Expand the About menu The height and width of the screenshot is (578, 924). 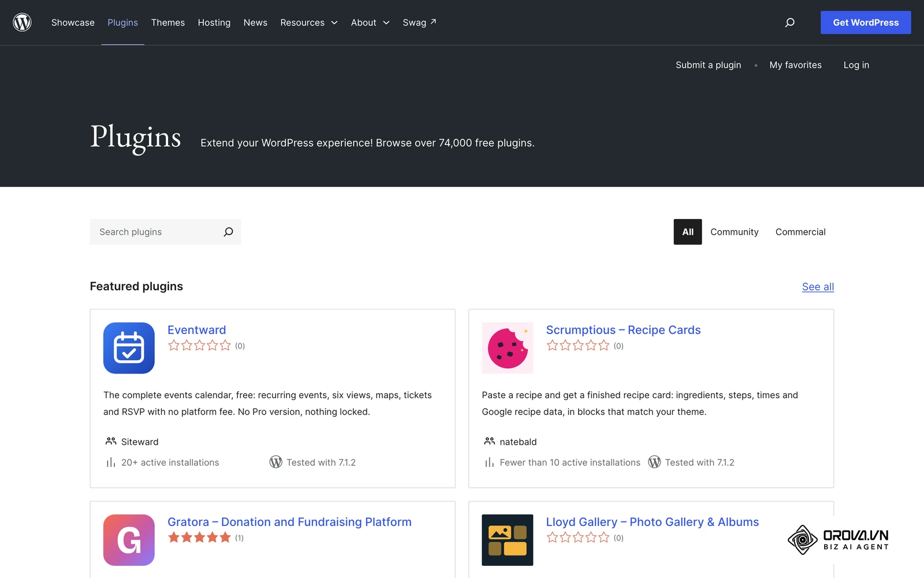click(370, 23)
